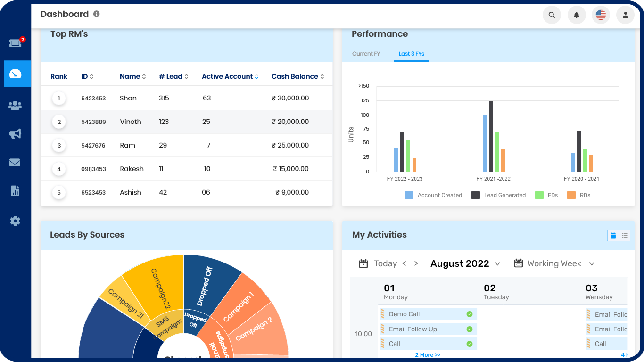The height and width of the screenshot is (362, 644).
Task: Switch My Activities to calendar view
Action: pyautogui.click(x=613, y=235)
